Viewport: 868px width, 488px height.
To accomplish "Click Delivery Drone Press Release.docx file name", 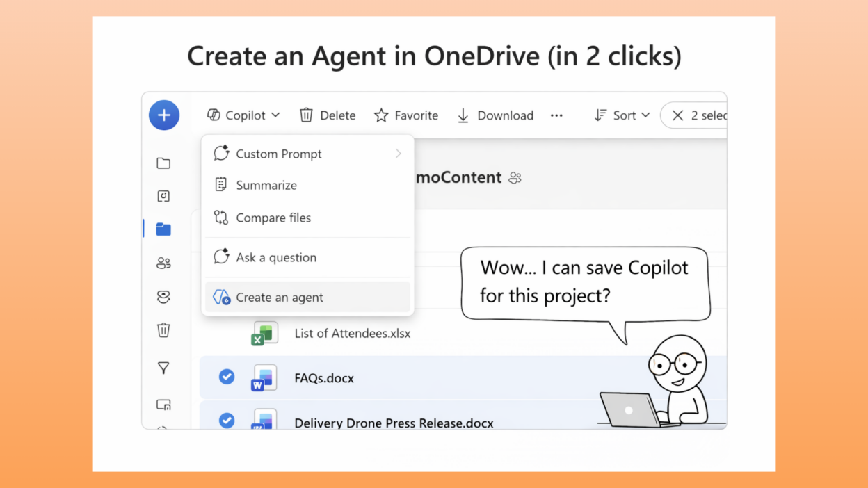I will (394, 423).
